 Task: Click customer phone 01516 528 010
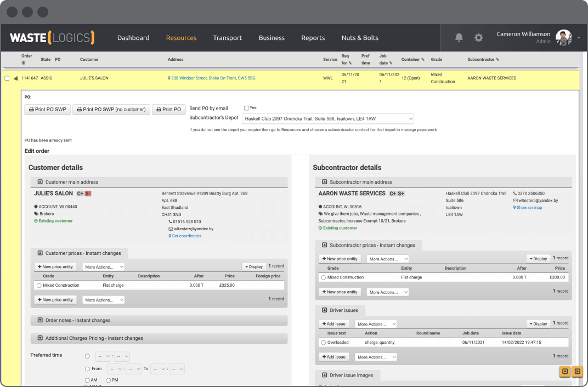[x=184, y=222]
